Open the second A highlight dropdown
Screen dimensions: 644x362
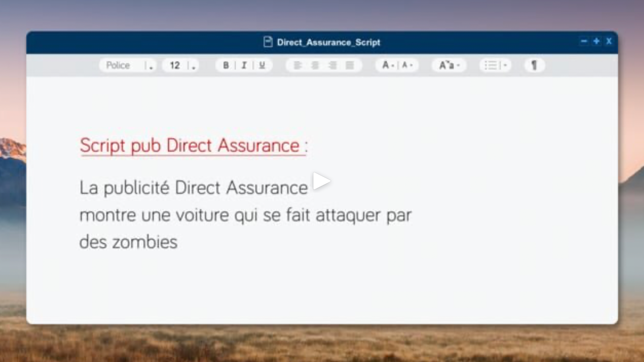(407, 65)
